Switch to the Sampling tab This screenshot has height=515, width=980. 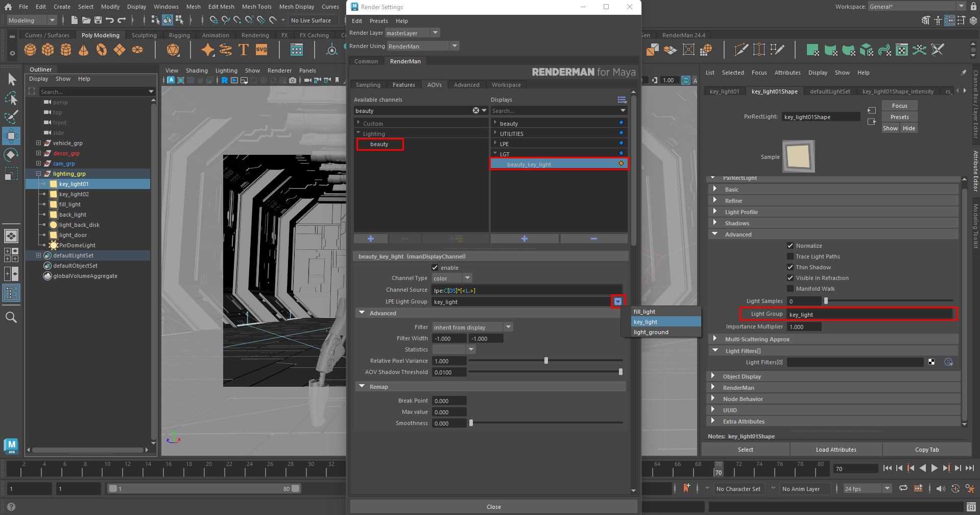point(368,85)
